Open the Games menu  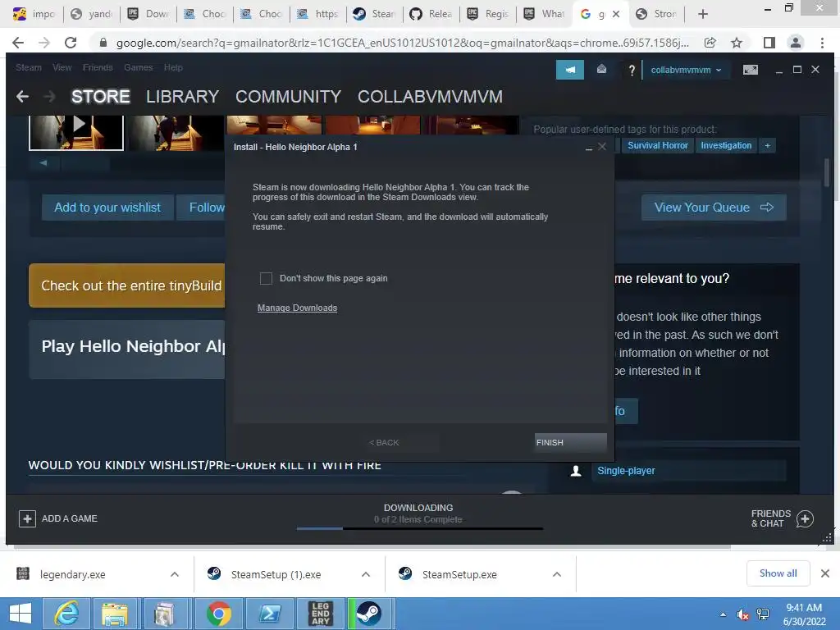(138, 67)
